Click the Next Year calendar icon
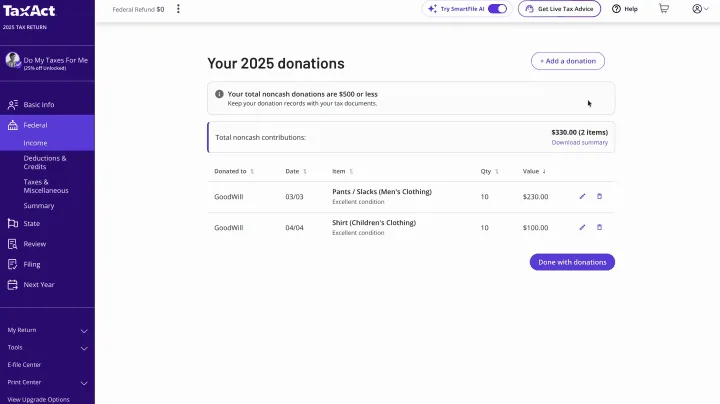The image size is (720, 404). 13,285
